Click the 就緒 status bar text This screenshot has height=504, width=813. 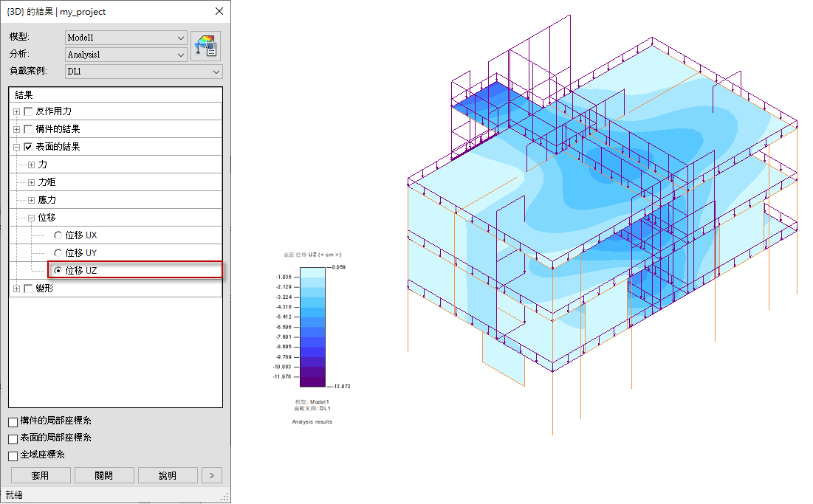[14, 494]
